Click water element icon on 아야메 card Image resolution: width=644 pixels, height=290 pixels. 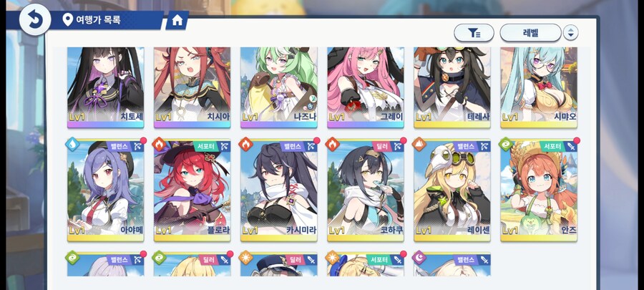[72, 144]
